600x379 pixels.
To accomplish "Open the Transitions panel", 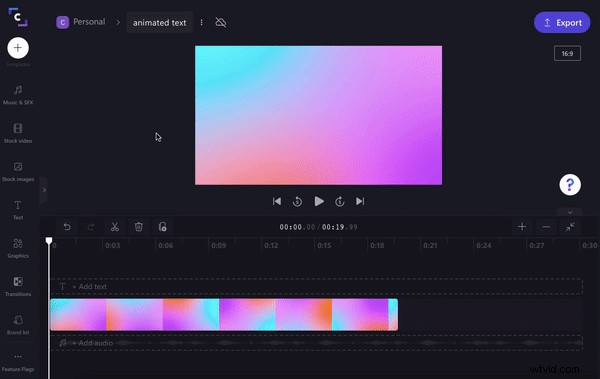I will tap(18, 286).
